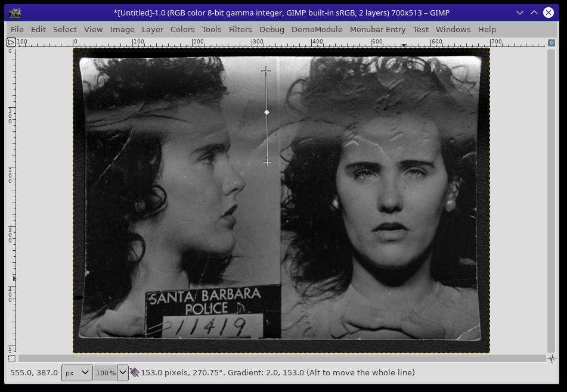Open the Select menu
The image size is (567, 392).
tap(65, 30)
